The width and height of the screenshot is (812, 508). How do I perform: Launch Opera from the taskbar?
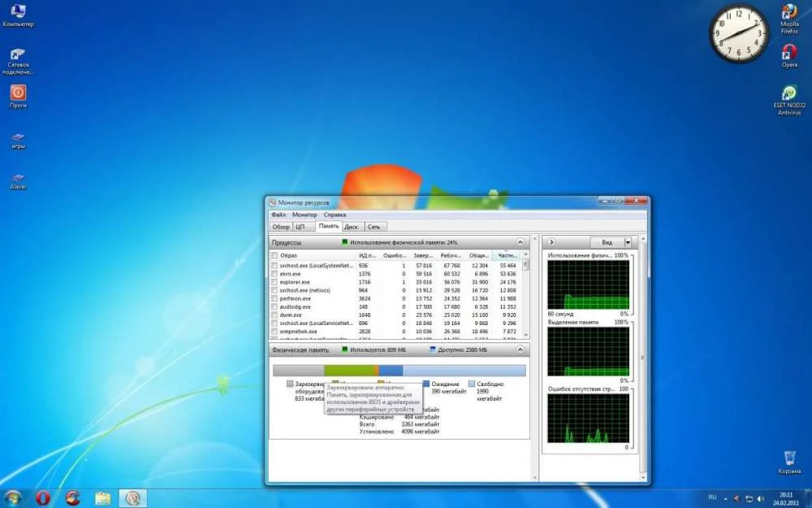click(44, 498)
